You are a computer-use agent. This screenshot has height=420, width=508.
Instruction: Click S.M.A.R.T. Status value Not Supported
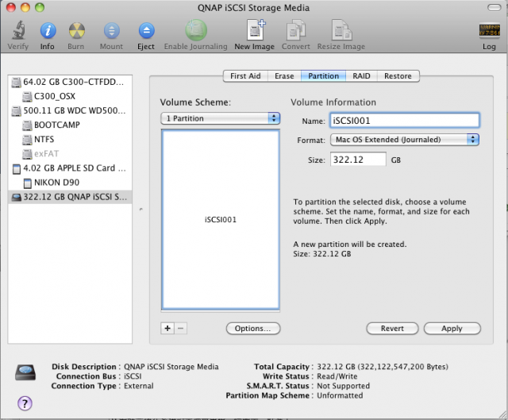tap(343, 386)
